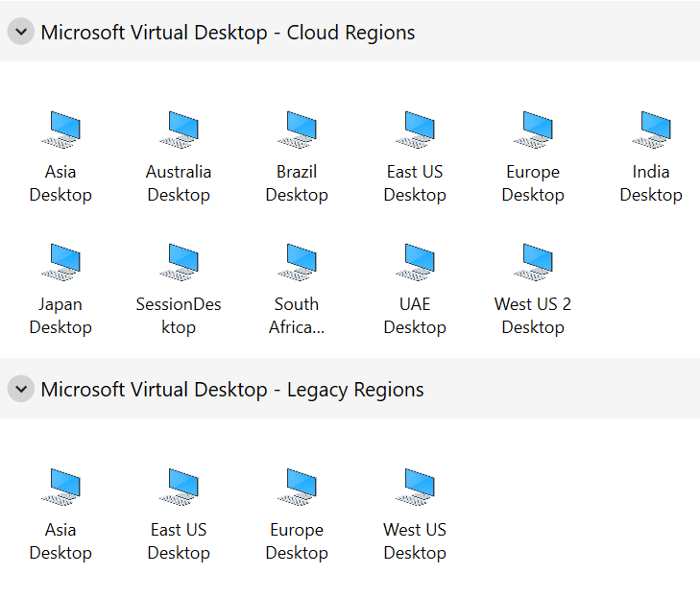This screenshot has height=598, width=700.
Task: Collapse the Cloud Regions group chevron
Action: tap(21, 32)
